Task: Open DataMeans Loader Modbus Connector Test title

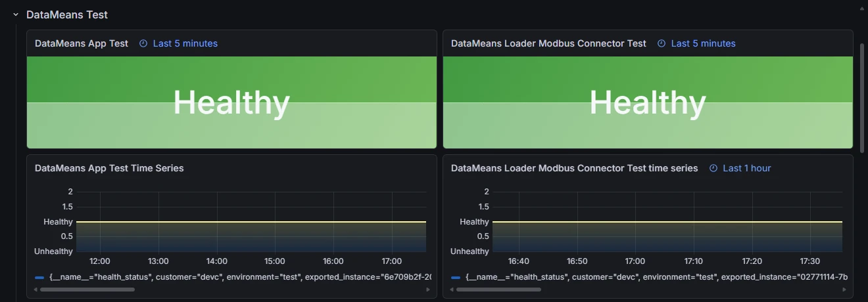Action: [548, 43]
